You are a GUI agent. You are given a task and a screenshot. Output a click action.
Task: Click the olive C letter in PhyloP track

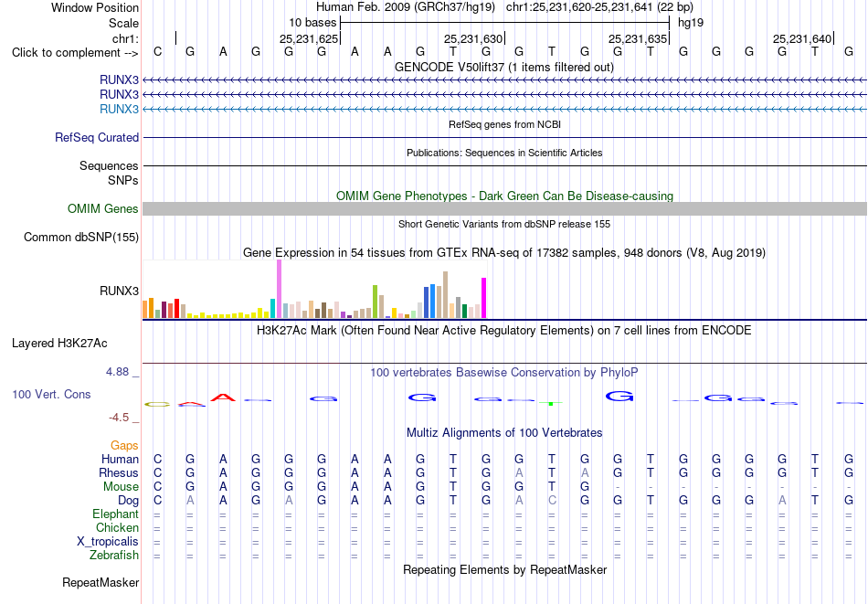(158, 404)
